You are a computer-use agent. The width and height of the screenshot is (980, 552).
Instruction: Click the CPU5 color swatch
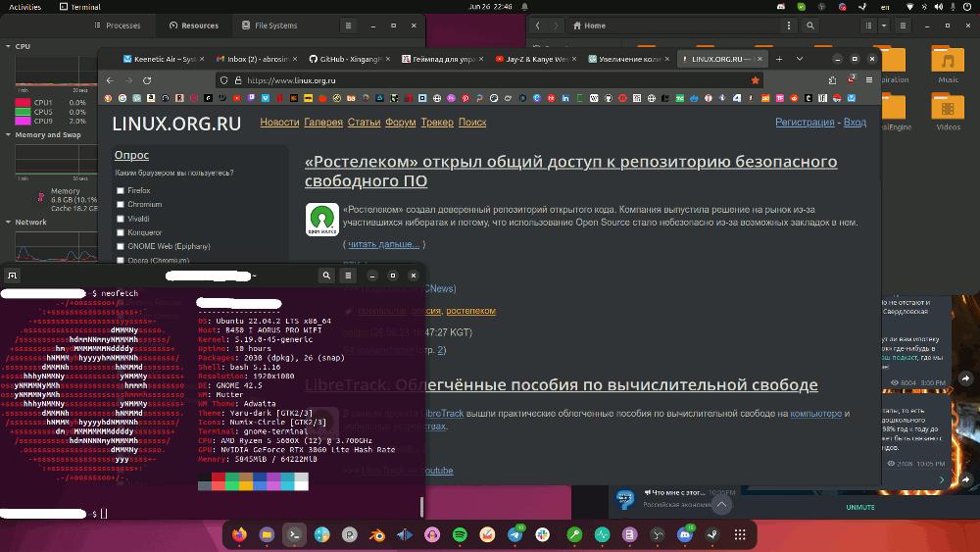[x=23, y=112]
